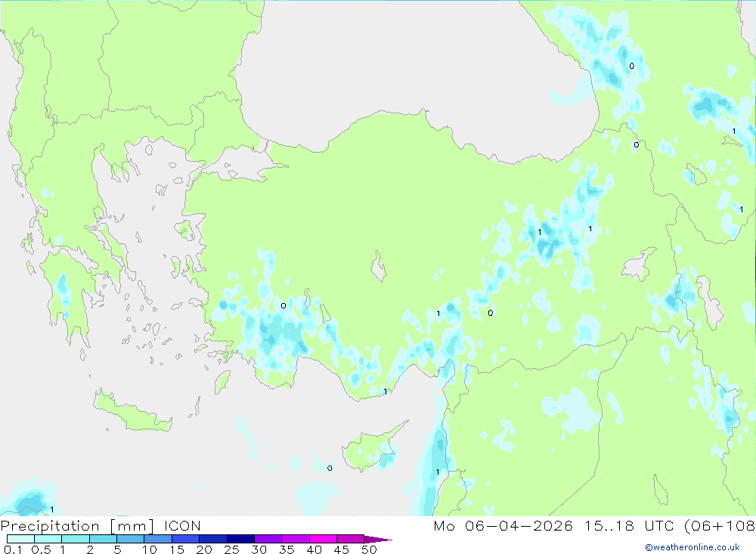Select the 25–30 mm navy legend box
The image size is (756, 554).
240,539
